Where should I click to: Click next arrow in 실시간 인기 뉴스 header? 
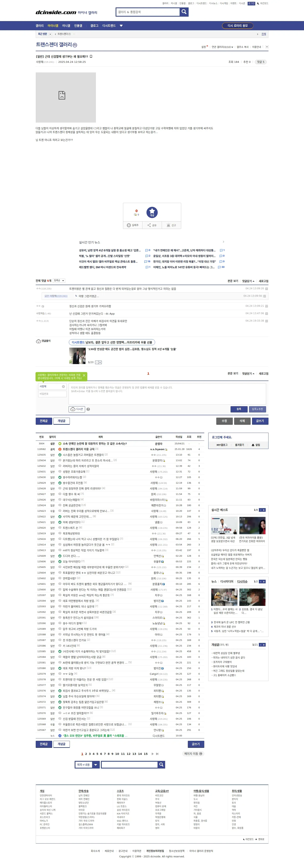[224, 242]
